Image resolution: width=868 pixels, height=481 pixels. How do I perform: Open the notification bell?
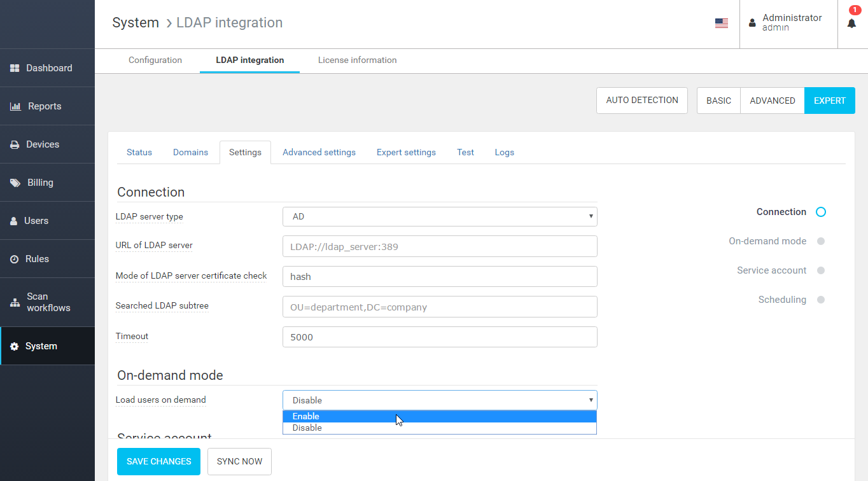pos(851,24)
